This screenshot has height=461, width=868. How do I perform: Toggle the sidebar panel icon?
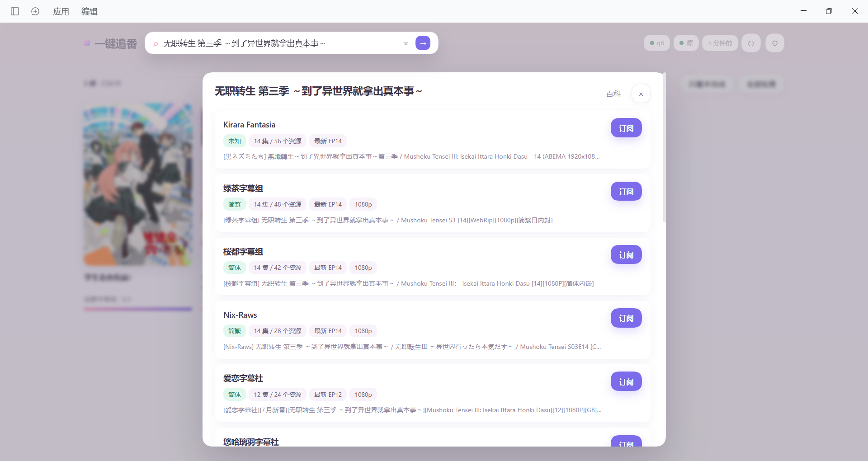tap(15, 11)
